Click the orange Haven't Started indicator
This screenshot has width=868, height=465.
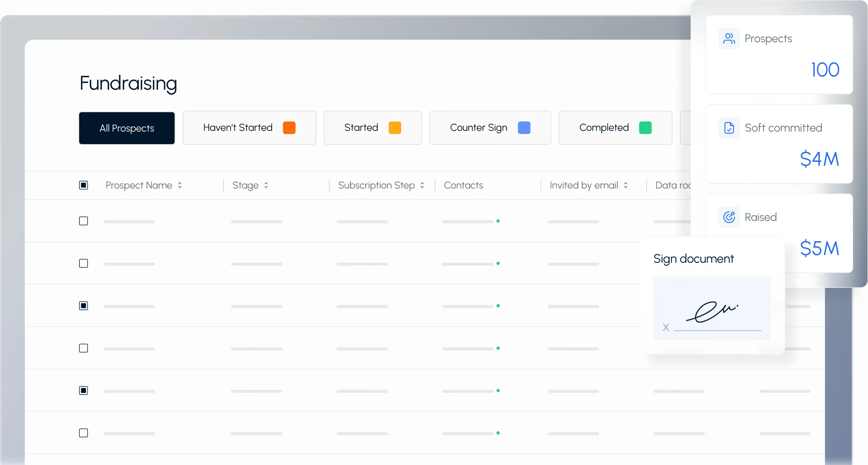(289, 128)
